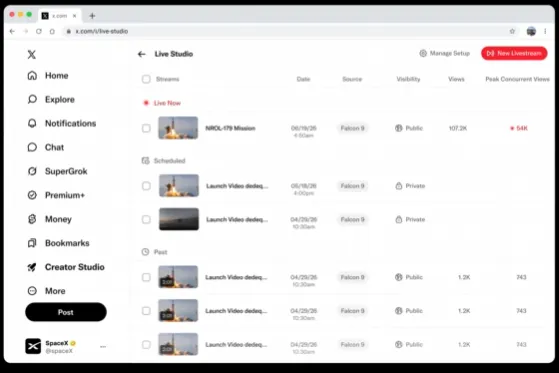Image resolution: width=559 pixels, height=373 pixels.
Task: Open the 05/18/26 scheduled stream thumbnail
Action: 179,185
